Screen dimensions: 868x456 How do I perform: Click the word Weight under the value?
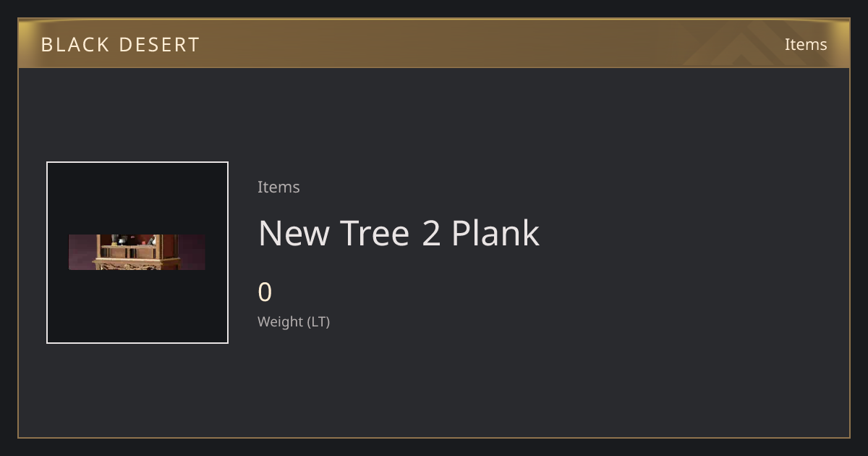281,321
